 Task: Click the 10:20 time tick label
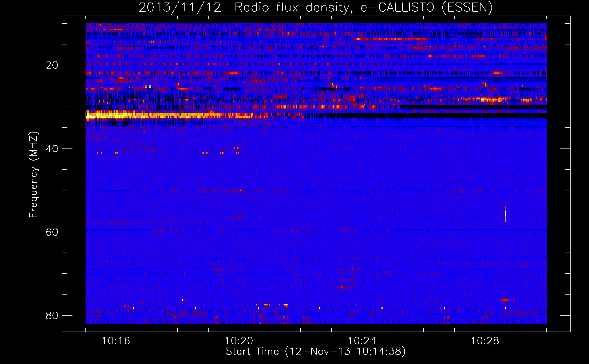239,341
